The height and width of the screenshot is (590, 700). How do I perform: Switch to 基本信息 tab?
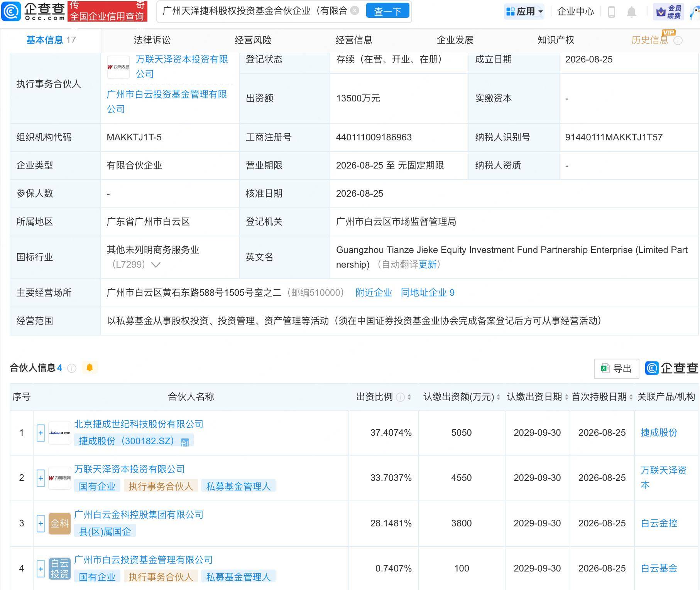click(x=51, y=40)
